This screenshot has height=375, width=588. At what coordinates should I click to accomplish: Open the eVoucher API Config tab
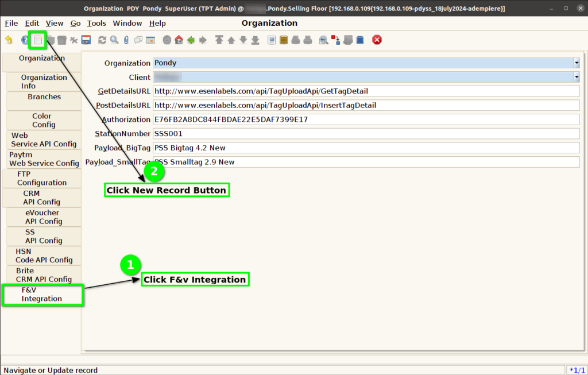pos(44,217)
